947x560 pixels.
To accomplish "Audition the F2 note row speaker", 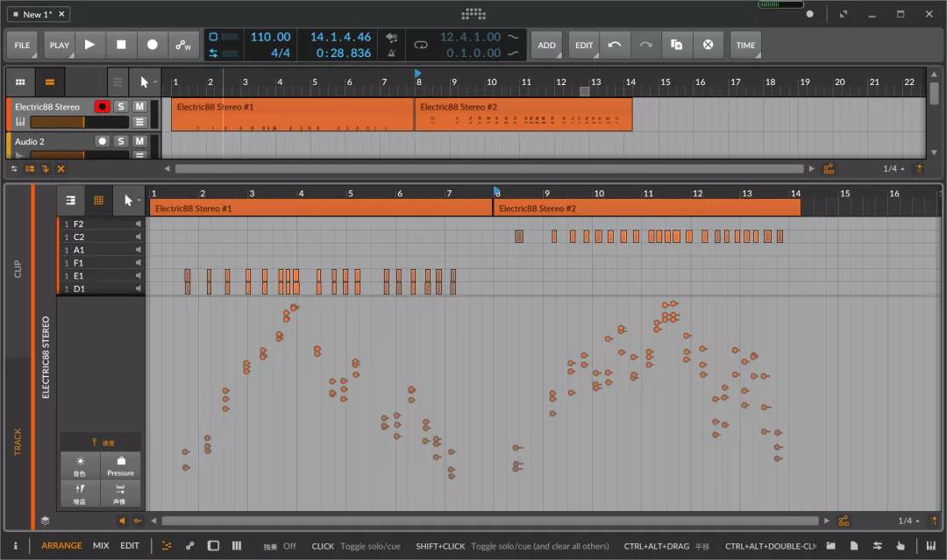I will (x=138, y=223).
